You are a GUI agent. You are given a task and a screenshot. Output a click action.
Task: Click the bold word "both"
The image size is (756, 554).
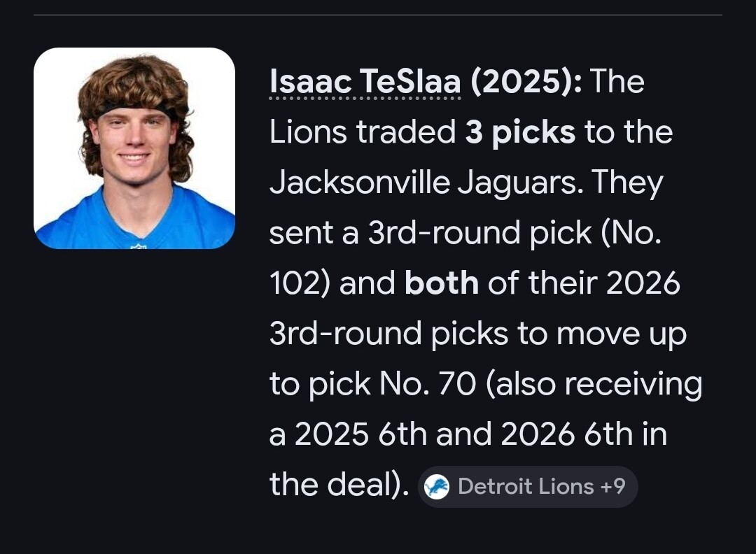pyautogui.click(x=441, y=284)
